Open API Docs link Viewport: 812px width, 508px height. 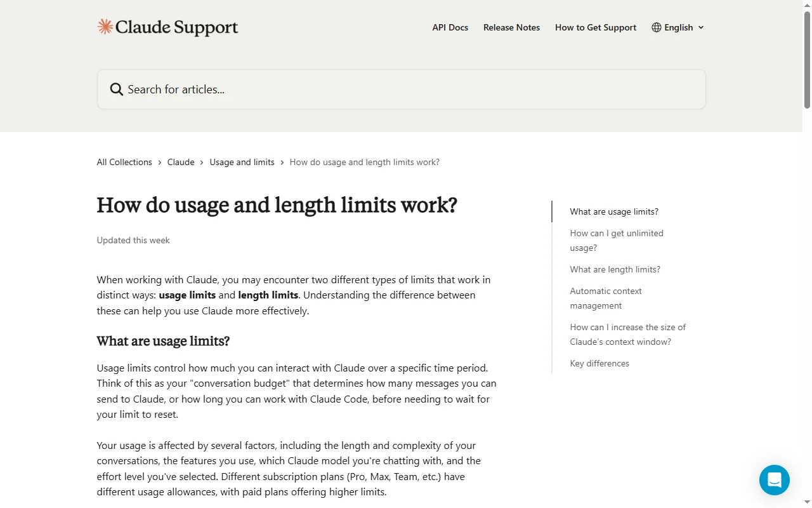(450, 27)
